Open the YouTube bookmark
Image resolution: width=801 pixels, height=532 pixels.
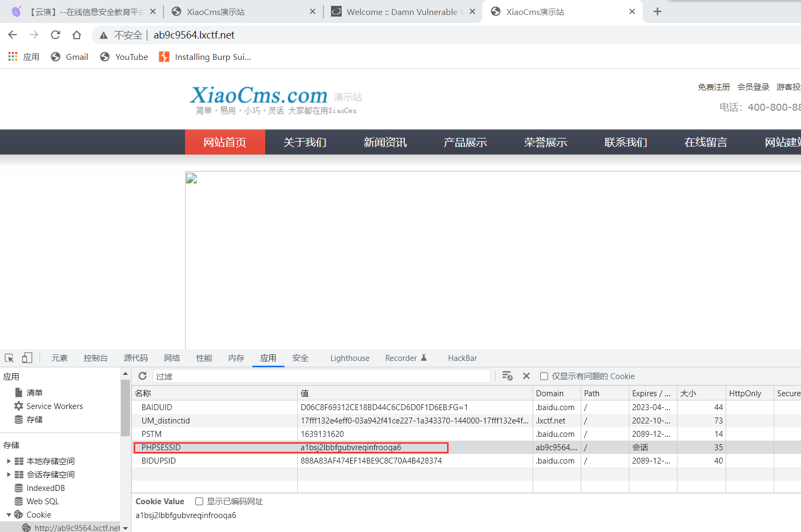pos(124,57)
